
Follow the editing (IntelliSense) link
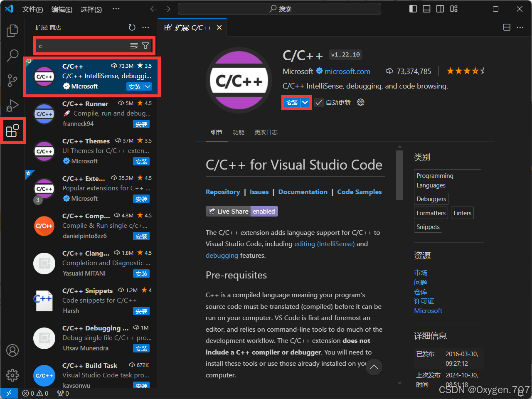pyautogui.click(x=325, y=244)
